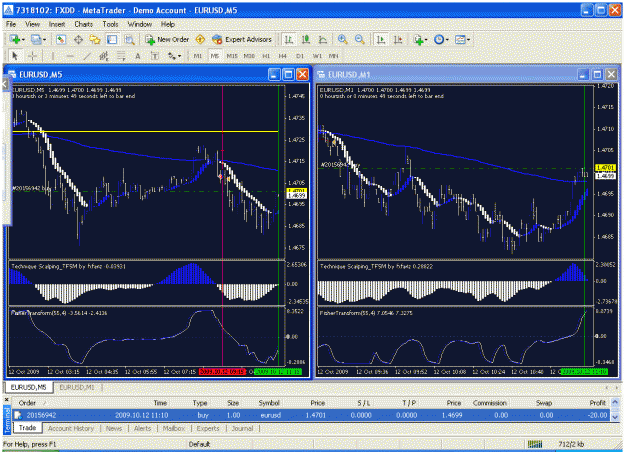Click the Default profile in status bar

[199, 444]
